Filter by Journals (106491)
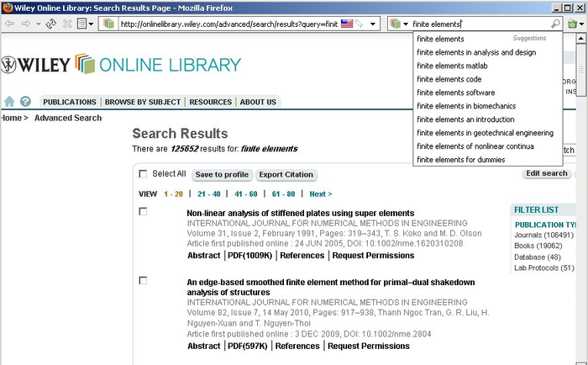 click(x=543, y=235)
